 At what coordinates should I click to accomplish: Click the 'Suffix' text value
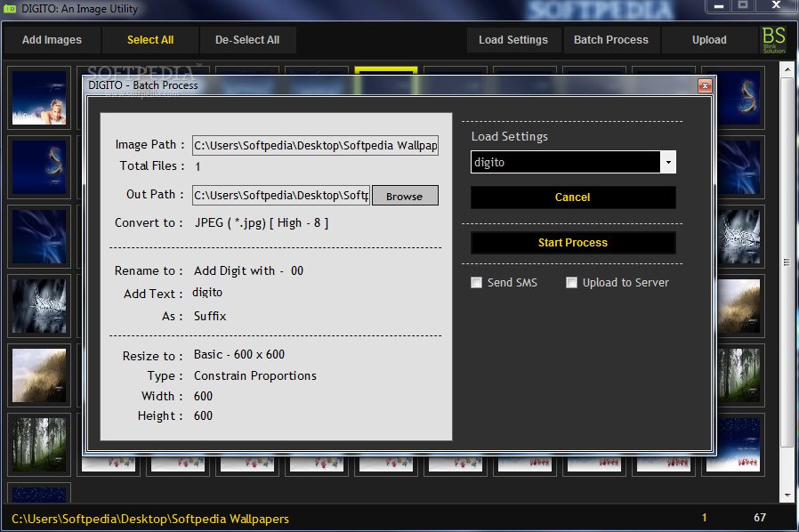pos(210,316)
